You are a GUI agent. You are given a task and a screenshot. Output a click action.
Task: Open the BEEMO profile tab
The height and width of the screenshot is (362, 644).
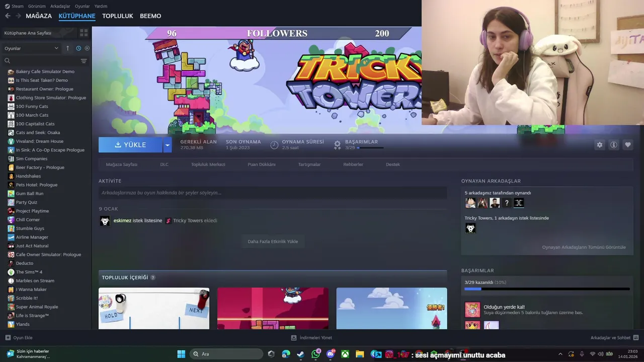(150, 16)
